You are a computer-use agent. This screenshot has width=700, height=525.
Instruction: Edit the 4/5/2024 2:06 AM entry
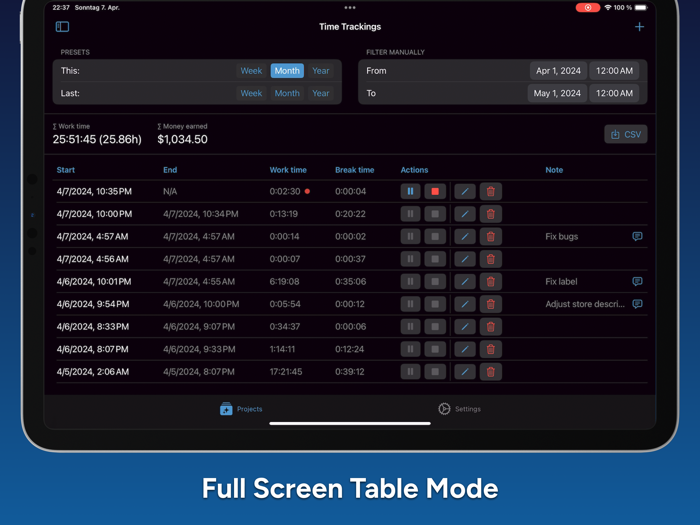coord(465,372)
